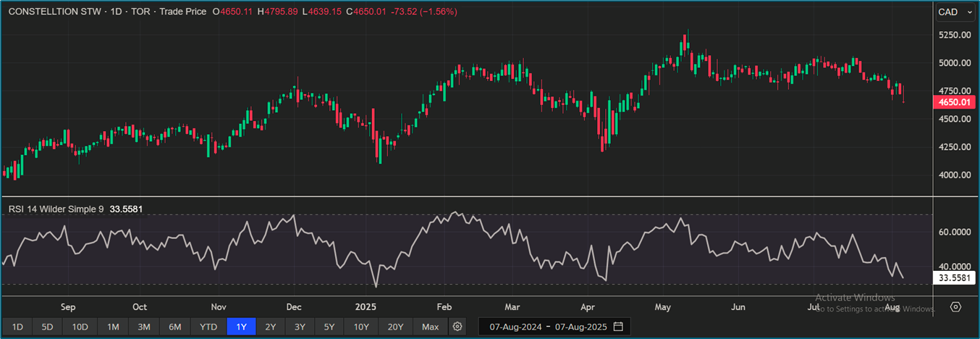Choose the 5Y time range
This screenshot has width=980, height=339.
tap(329, 327)
